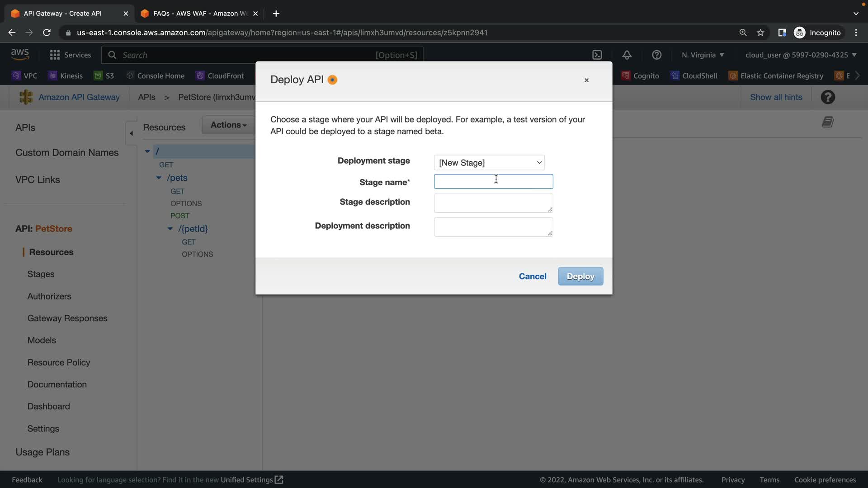This screenshot has height=488, width=868.
Task: Click the Stage name input field
Action: (493, 182)
